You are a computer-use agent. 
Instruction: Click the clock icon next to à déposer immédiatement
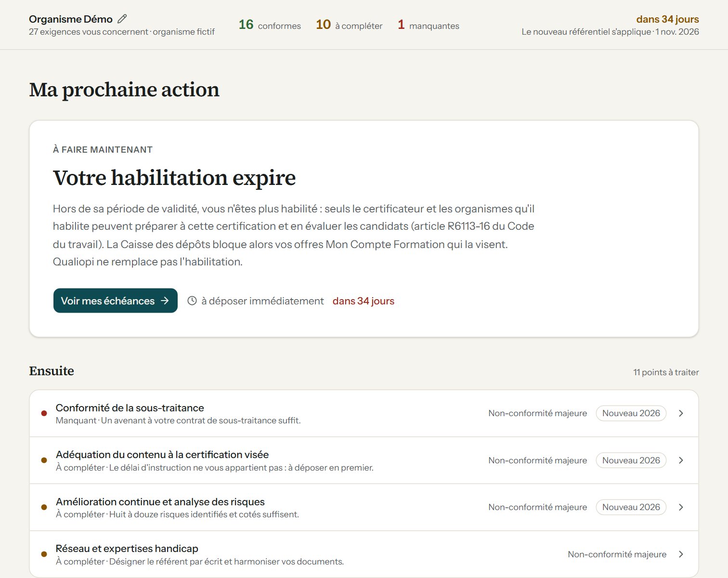coord(192,301)
